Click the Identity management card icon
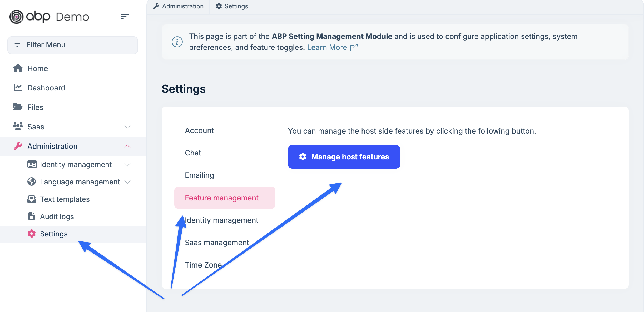 [x=32, y=164]
